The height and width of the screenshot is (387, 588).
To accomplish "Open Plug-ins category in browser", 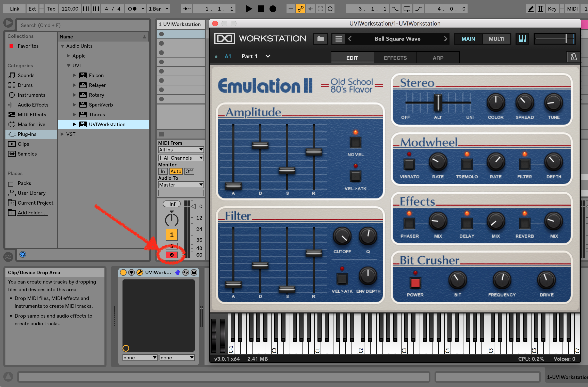I will 31,134.
